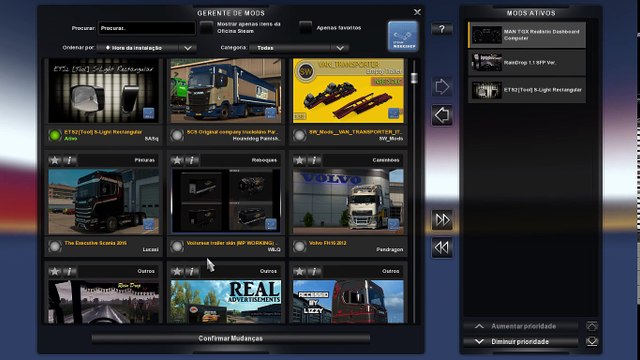Close the Gerente de Mods window
The width and height of the screenshot is (640, 360).
(417, 12)
